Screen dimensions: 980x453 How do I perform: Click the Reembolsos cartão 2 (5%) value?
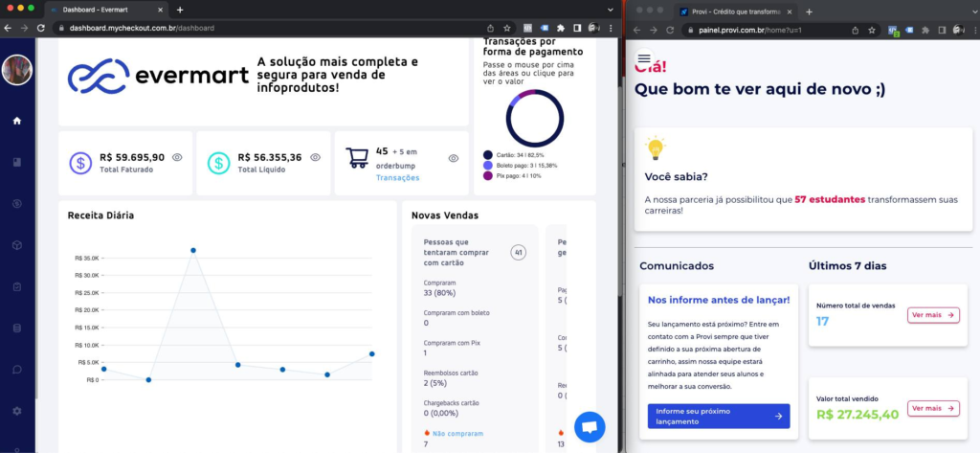[437, 383]
